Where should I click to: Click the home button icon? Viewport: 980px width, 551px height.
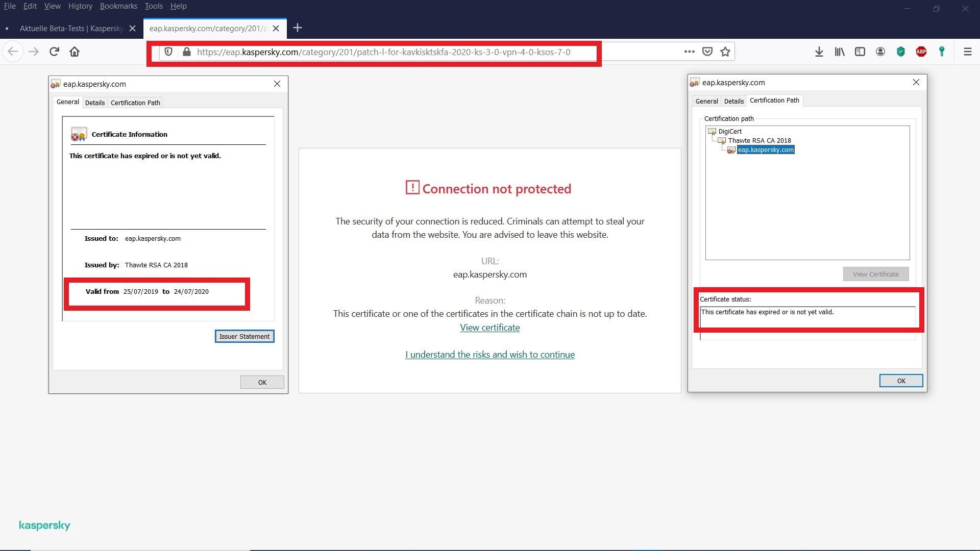(x=75, y=52)
